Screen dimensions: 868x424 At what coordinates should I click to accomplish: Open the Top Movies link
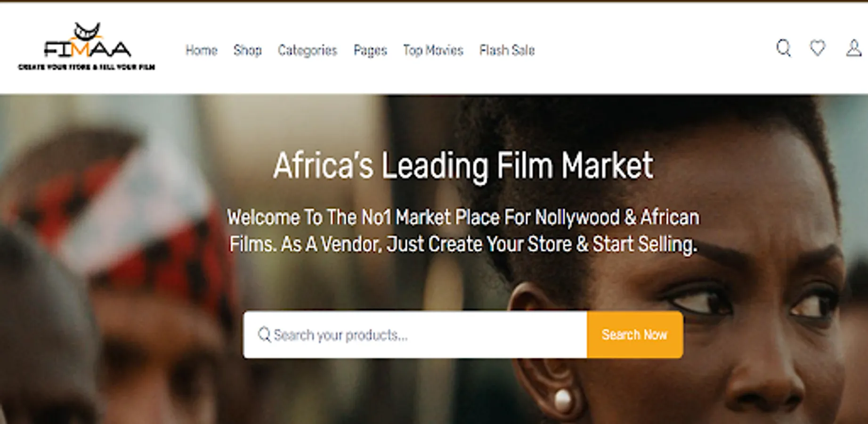point(433,50)
